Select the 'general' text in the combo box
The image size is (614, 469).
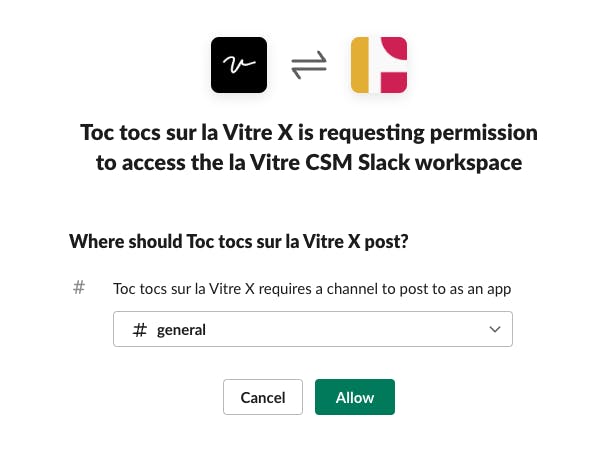point(181,330)
